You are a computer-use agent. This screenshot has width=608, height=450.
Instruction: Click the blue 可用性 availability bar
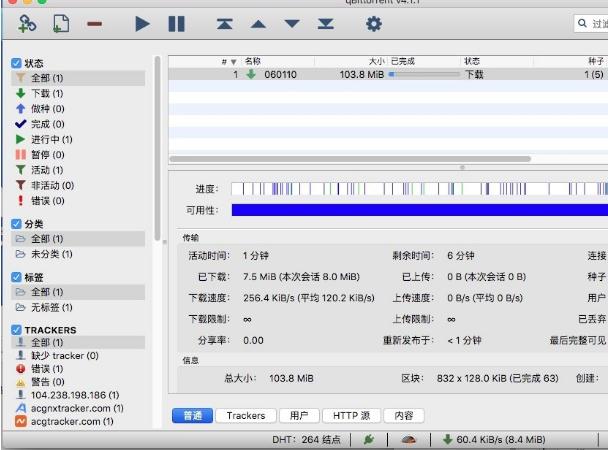pos(420,210)
